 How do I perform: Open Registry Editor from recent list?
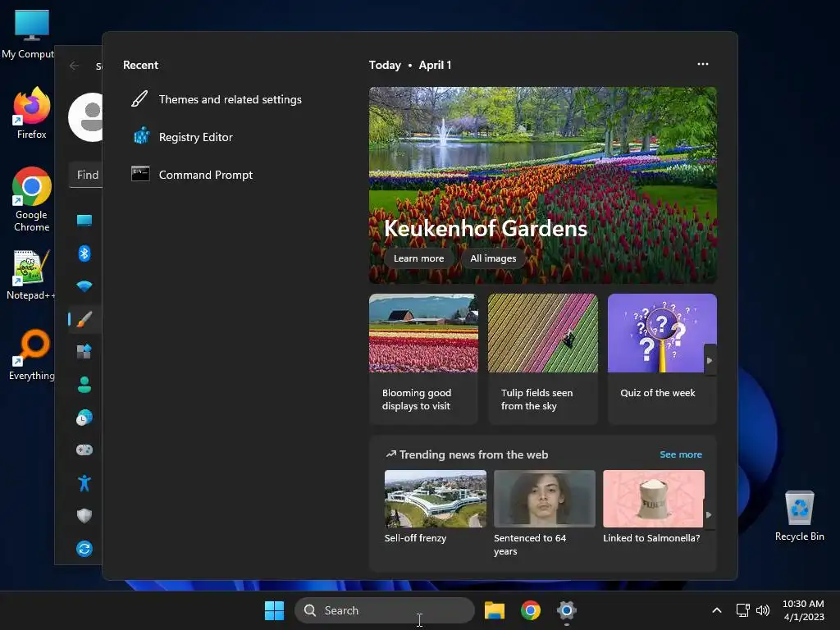click(182, 137)
